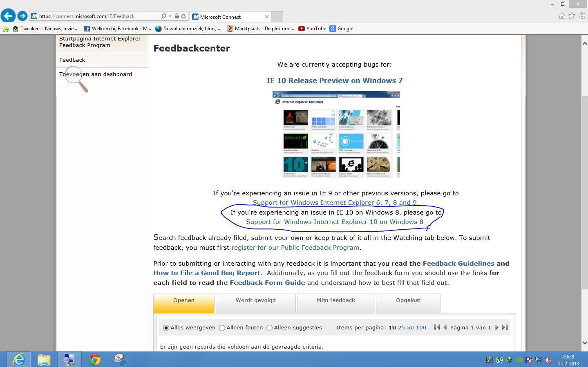This screenshot has width=588, height=367.
Task: Open the uTorrent system tray icon
Action: [x=499, y=360]
